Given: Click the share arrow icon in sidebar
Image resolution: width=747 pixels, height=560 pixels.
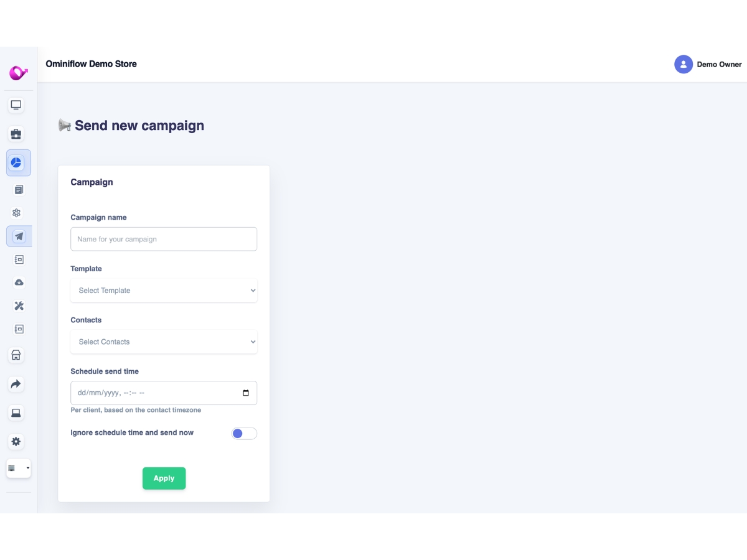Looking at the screenshot, I should (16, 384).
